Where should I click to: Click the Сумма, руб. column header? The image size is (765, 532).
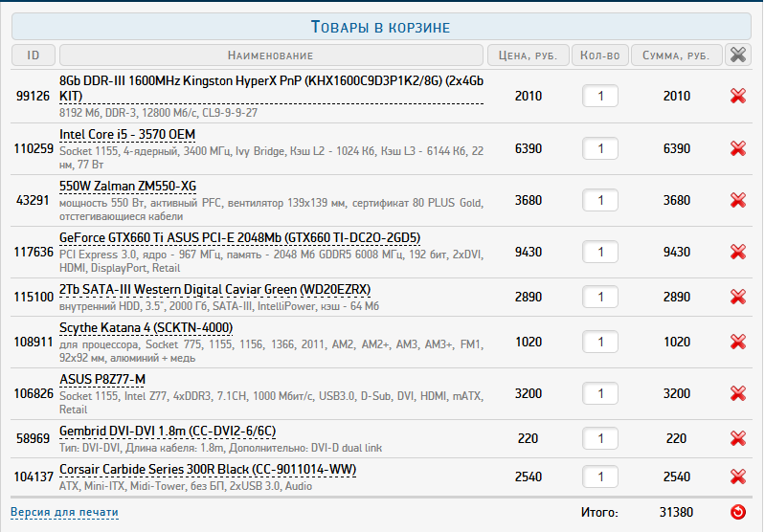(x=677, y=55)
